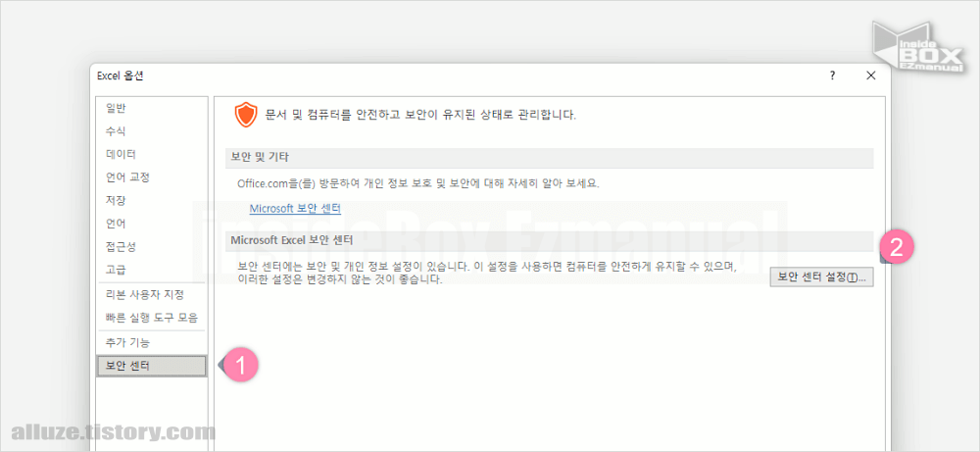The width and height of the screenshot is (980, 452).
Task: Click the 보안 및 기타 section header
Action: 549,158
